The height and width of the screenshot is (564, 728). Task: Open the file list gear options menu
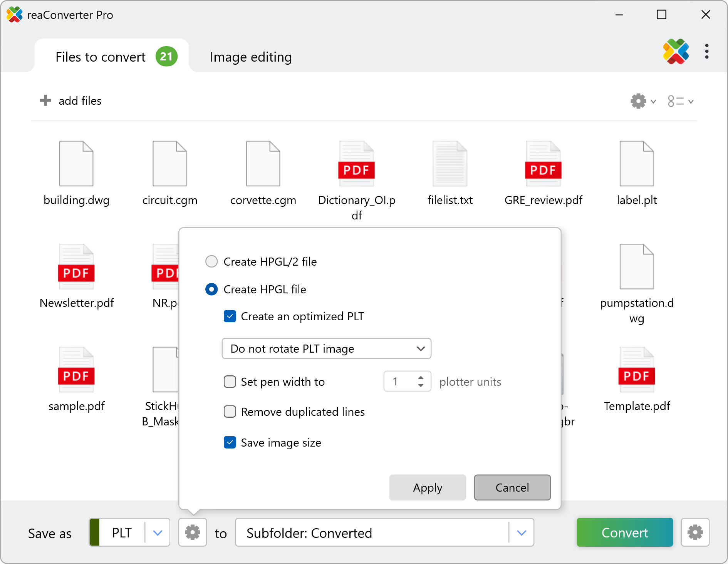(x=642, y=101)
